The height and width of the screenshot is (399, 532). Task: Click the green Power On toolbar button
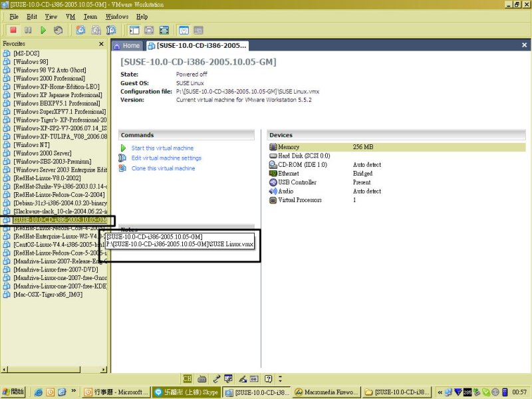tap(43, 30)
